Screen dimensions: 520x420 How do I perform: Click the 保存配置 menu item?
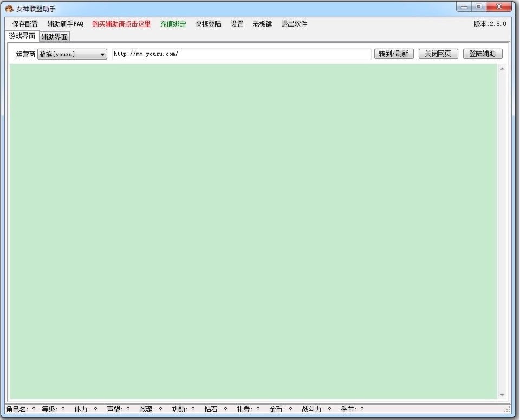pos(25,24)
